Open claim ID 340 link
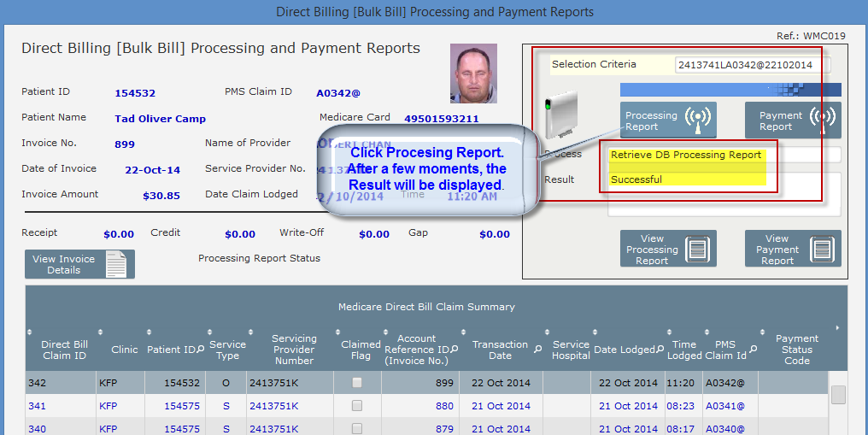The width and height of the screenshot is (868, 435). [37, 429]
